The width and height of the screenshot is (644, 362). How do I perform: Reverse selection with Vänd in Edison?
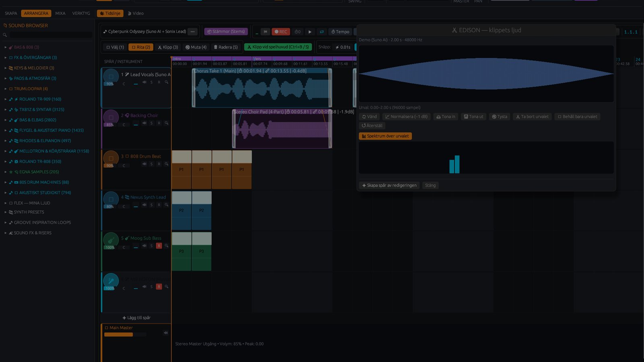pyautogui.click(x=369, y=117)
